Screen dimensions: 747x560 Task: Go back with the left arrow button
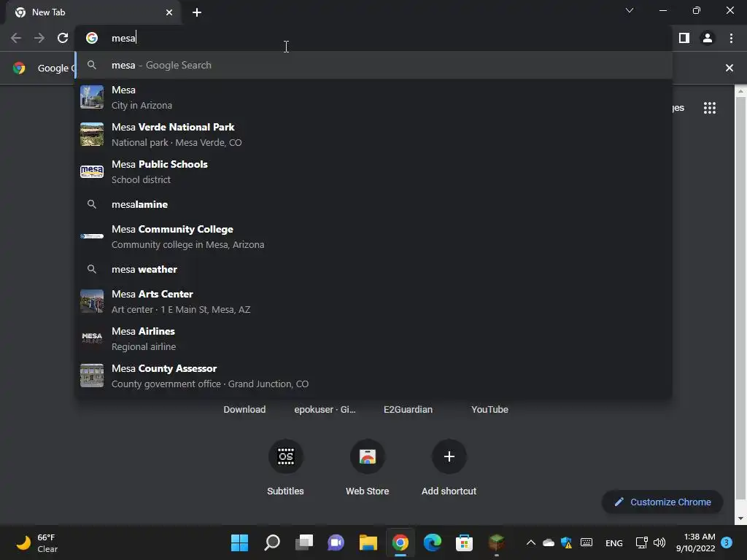click(16, 38)
